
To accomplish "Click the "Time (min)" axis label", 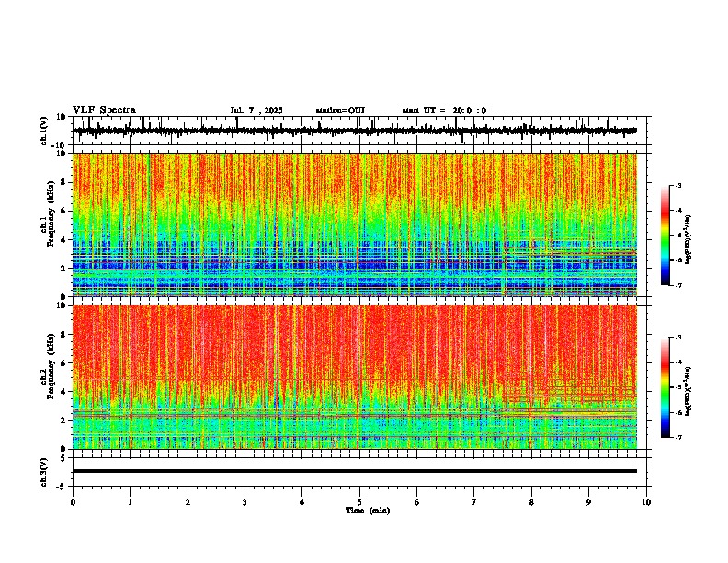I will point(368,511).
